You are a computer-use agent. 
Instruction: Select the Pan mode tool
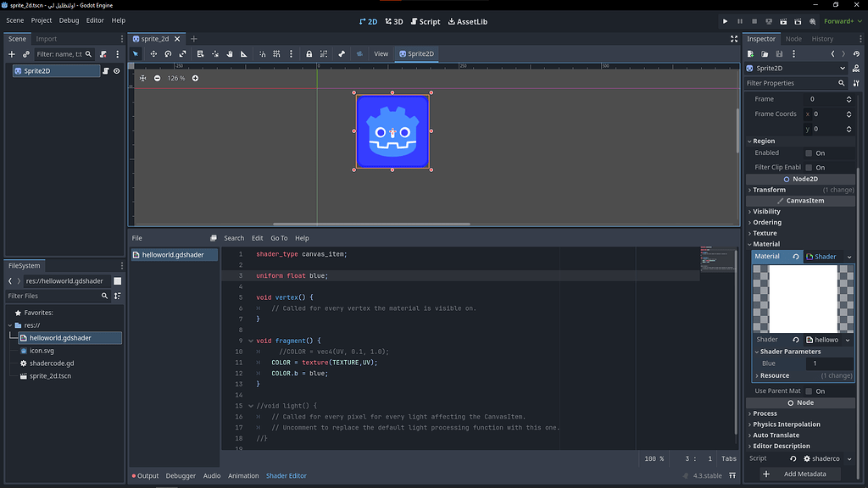[229, 53]
